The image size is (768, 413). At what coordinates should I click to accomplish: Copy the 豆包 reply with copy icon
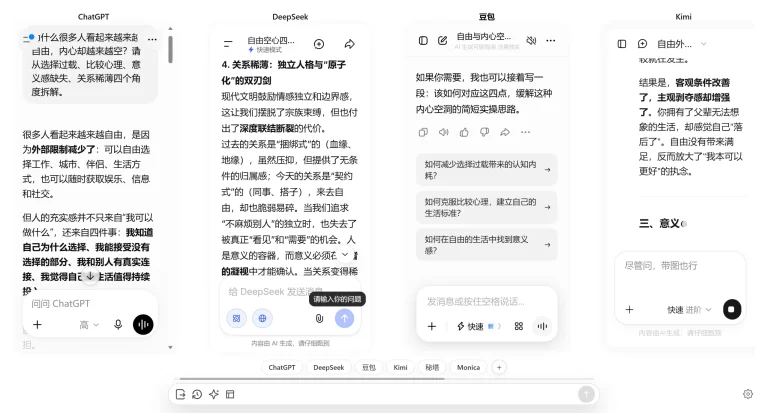(423, 132)
